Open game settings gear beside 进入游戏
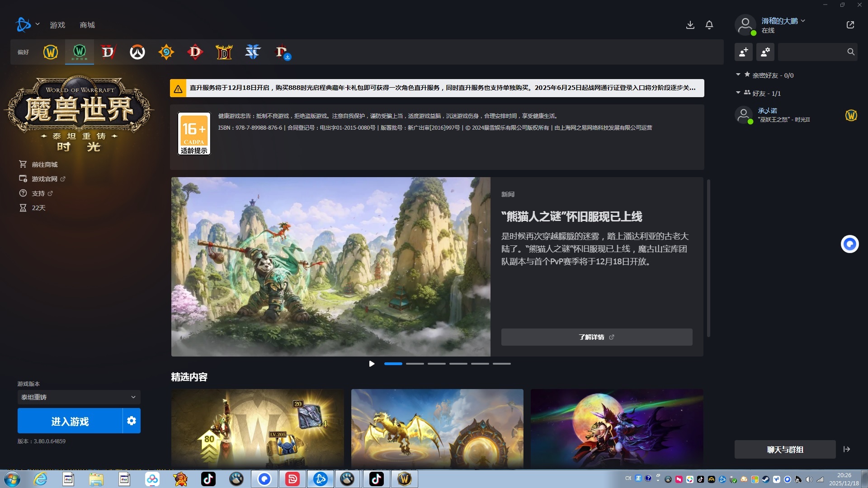 [132, 421]
